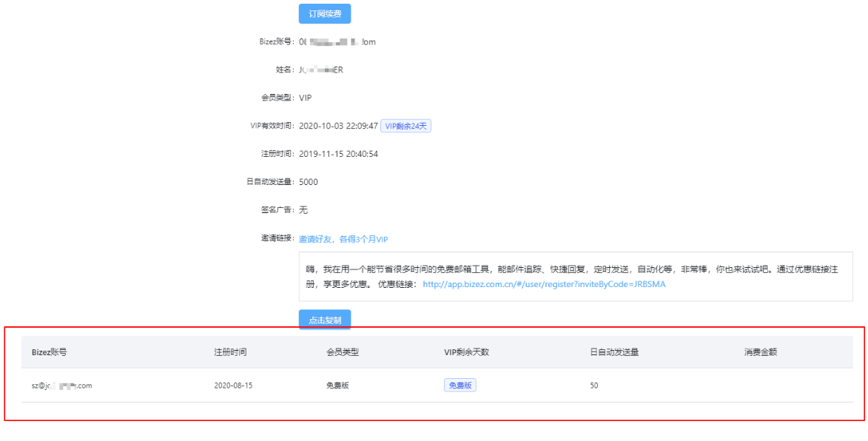Click the invitation message text starting with 嗨
868x441 pixels.
tap(572, 277)
